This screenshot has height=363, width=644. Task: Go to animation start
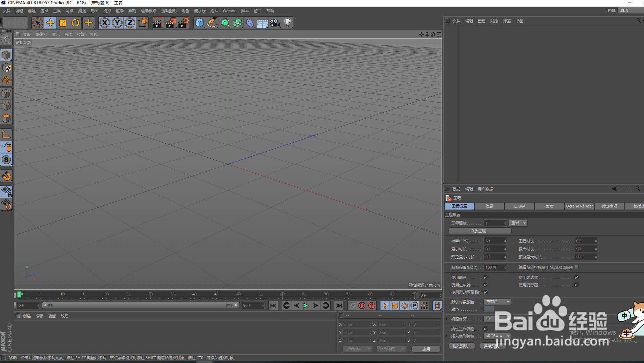point(273,305)
